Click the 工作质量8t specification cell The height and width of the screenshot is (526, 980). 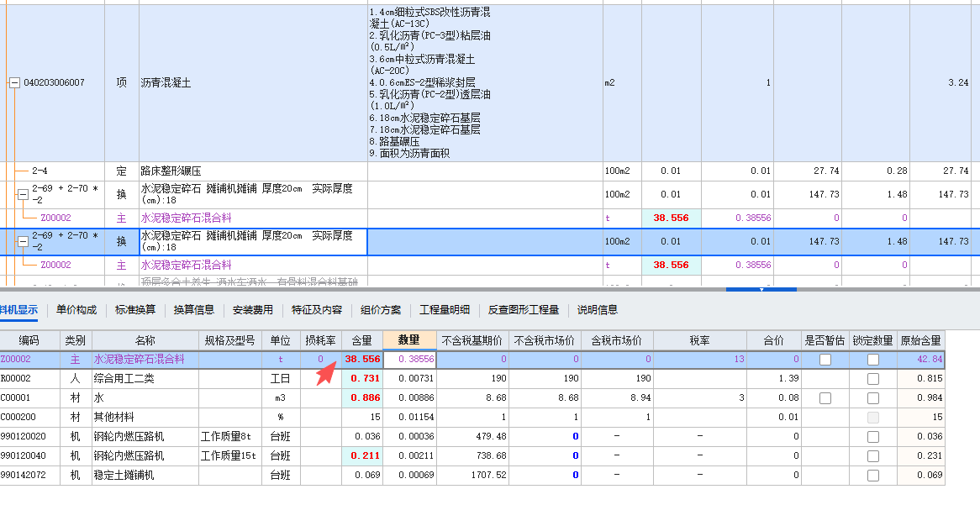pos(230,437)
